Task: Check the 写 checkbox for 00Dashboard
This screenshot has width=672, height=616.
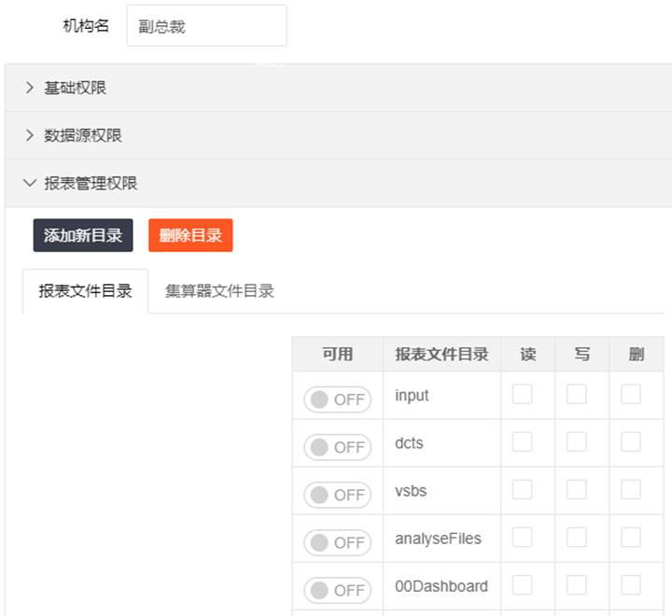Action: (577, 584)
